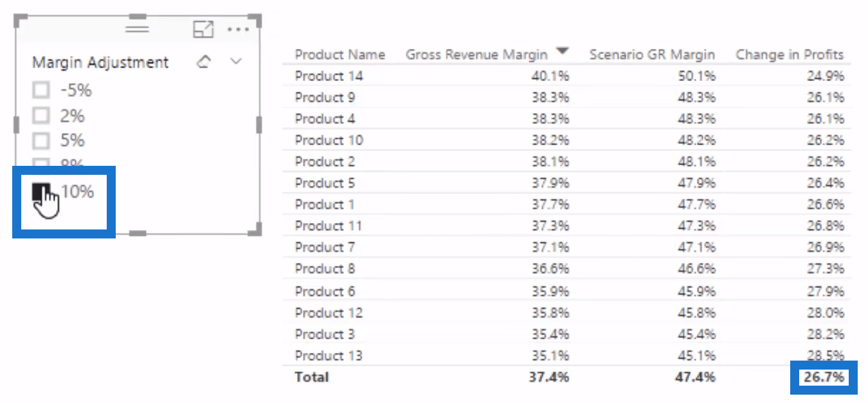This screenshot has width=868, height=403.
Task: Click Product Name column header
Action: 339,55
